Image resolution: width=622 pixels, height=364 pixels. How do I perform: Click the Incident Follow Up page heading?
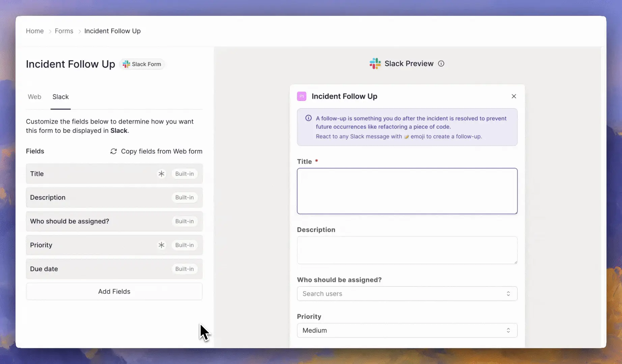point(70,64)
